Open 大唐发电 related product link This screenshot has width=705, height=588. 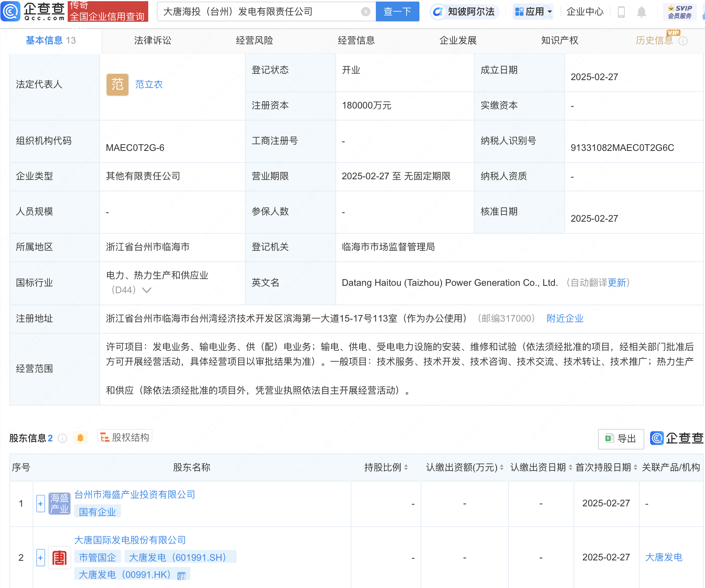coord(664,557)
